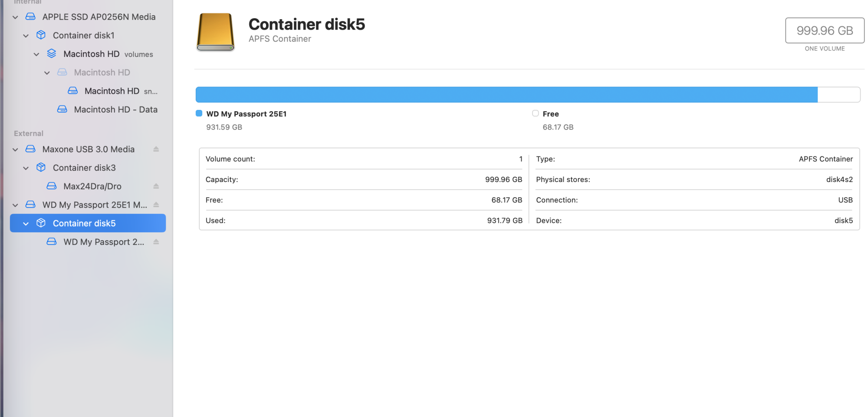Click the APPLE SSD AP0256N Media disk icon

click(x=30, y=17)
